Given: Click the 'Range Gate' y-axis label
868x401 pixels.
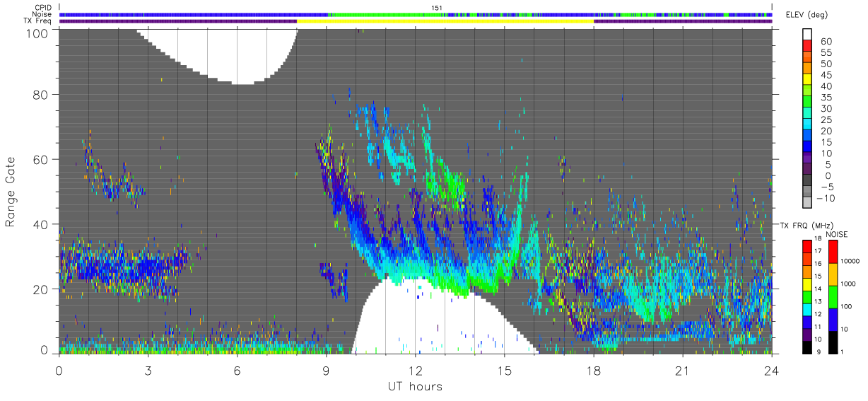Looking at the screenshot, I should (x=11, y=192).
